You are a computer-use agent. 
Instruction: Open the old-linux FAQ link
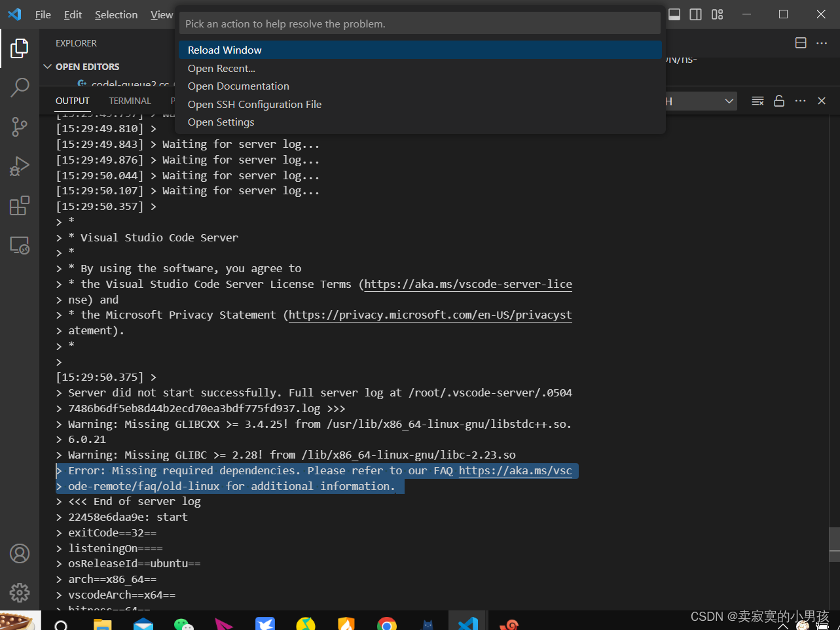pos(515,470)
